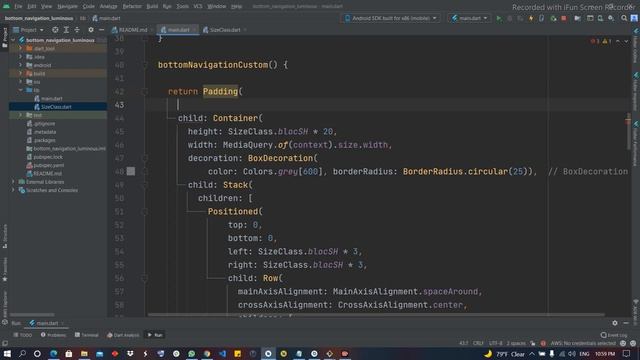Click the Project panel settings gear
Screen dimensions: 640x360
pyautogui.click(x=91, y=30)
